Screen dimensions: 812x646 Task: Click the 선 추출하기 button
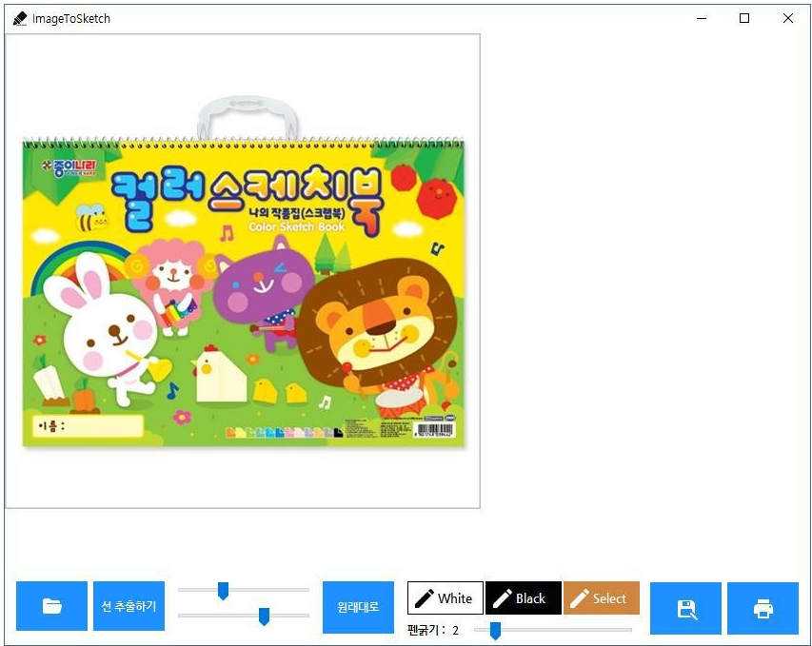129,606
